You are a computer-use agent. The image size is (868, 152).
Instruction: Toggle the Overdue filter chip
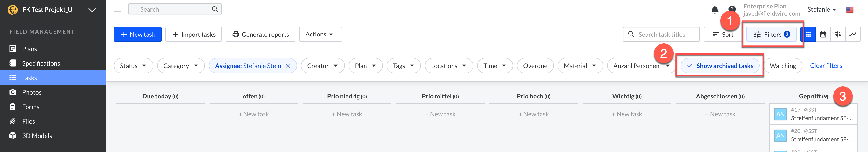click(535, 66)
